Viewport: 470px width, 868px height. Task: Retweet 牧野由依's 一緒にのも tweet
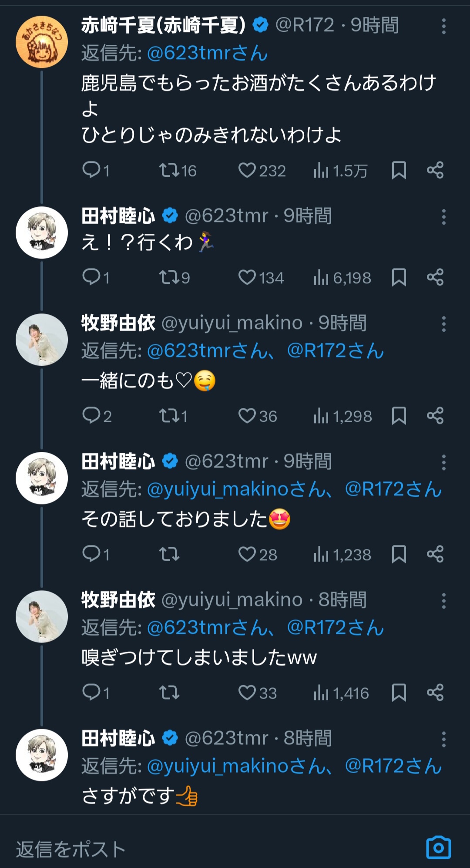click(x=169, y=416)
